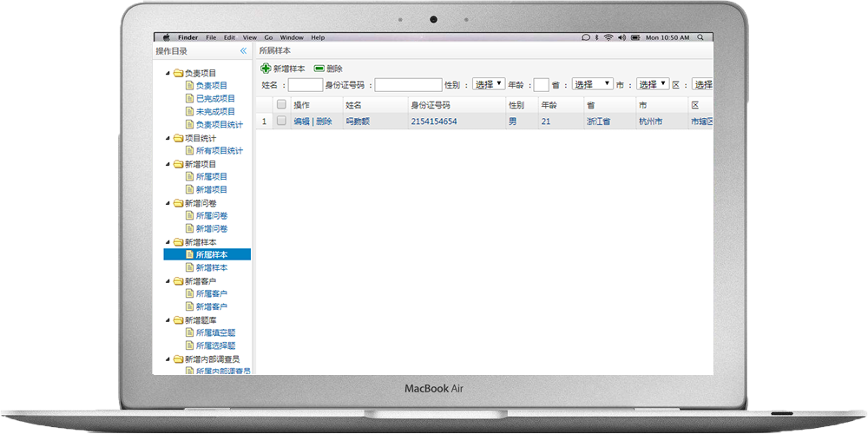Open the Window menu in the menu bar

[x=292, y=37]
